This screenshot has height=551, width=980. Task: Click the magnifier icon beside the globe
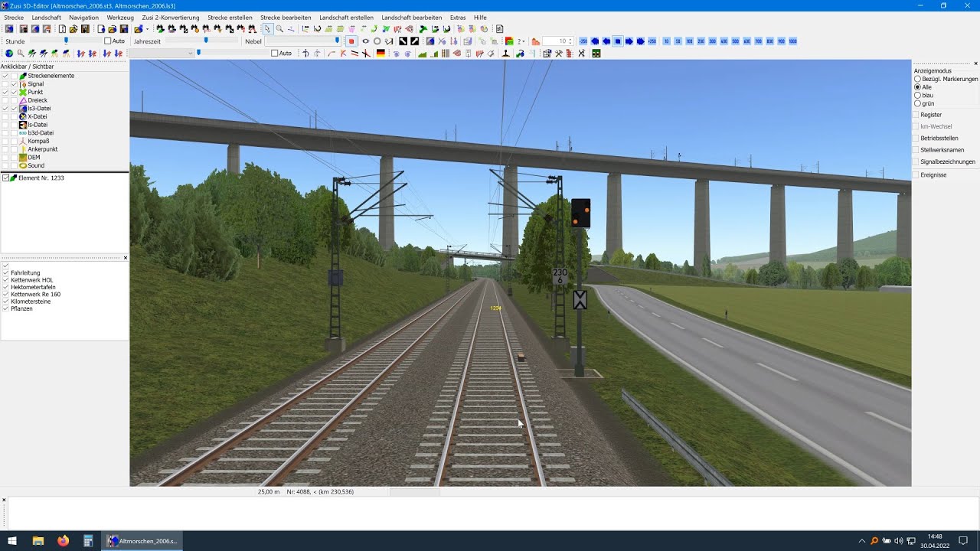tap(20, 54)
